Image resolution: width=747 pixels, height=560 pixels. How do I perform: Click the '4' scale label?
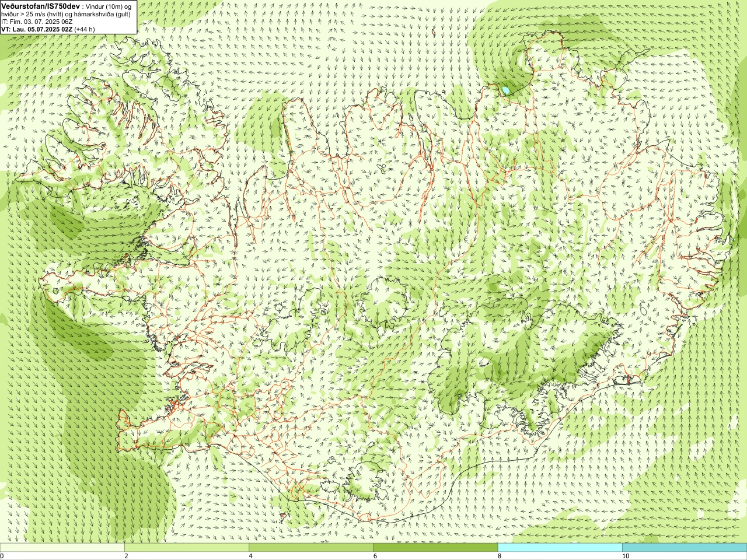pos(251,556)
